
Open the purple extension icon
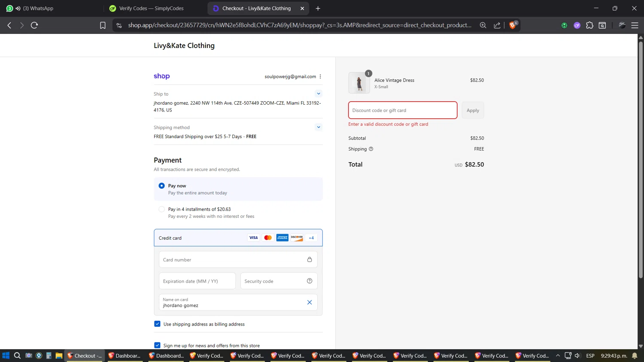click(x=577, y=25)
